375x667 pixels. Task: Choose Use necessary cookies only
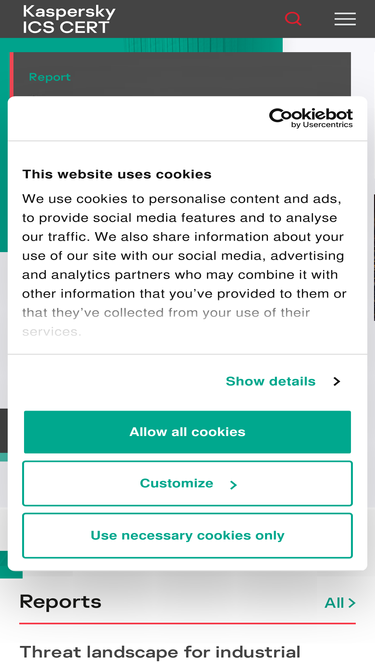pos(188,535)
